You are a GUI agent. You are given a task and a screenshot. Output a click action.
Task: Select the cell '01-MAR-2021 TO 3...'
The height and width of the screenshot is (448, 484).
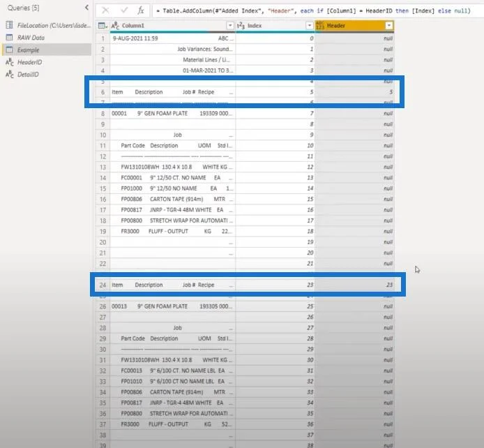tap(173, 70)
